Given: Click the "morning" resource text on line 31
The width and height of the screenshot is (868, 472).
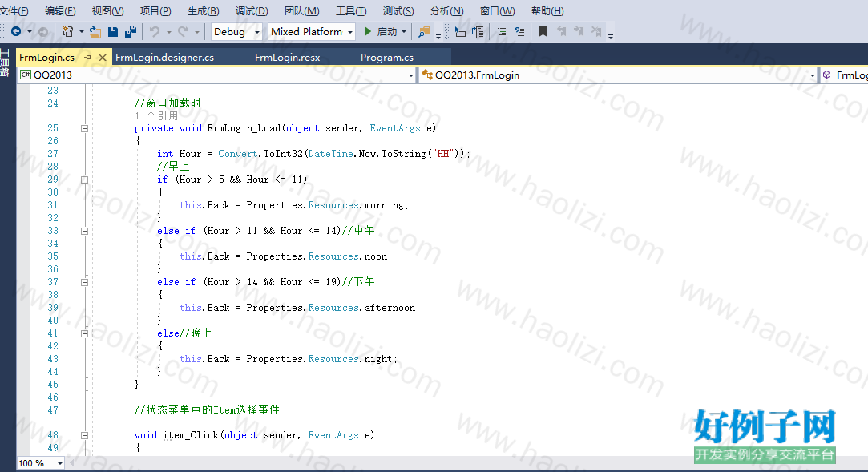Looking at the screenshot, I should [384, 205].
